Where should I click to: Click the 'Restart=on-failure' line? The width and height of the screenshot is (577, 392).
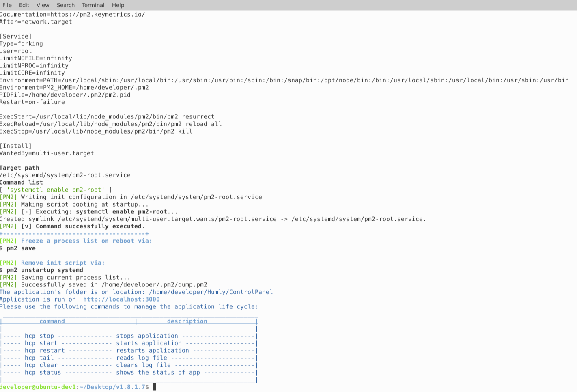coord(32,102)
